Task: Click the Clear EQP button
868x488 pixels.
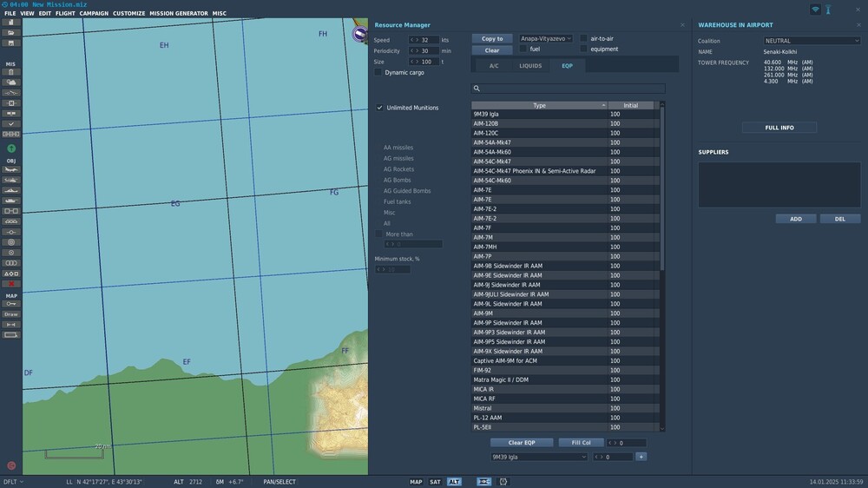Action: click(x=521, y=443)
